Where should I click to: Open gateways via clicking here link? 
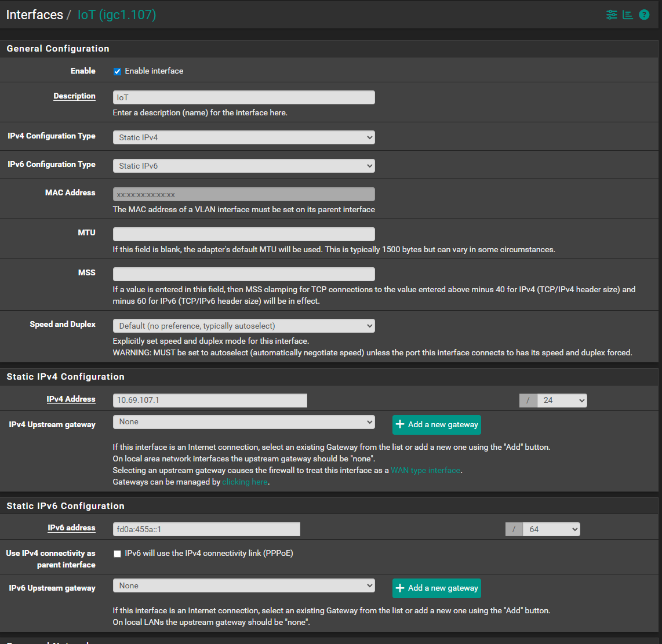(x=245, y=482)
